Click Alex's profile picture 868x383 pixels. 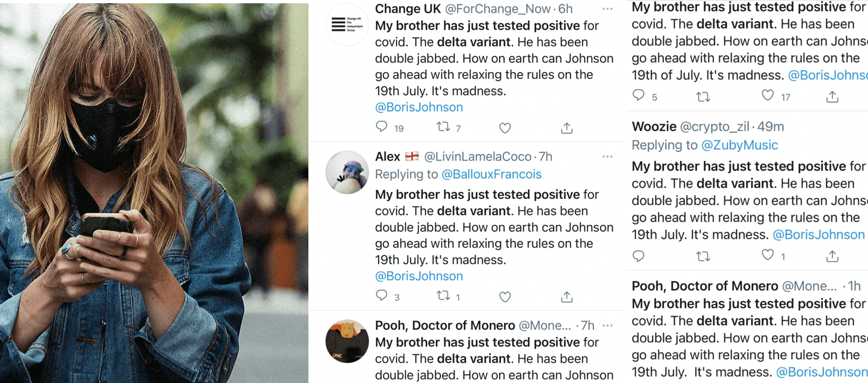pyautogui.click(x=346, y=172)
